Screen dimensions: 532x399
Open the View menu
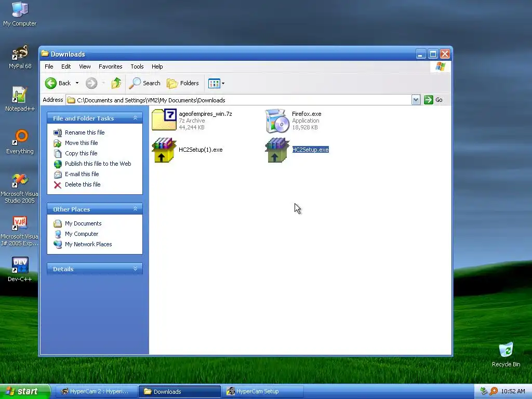pos(85,66)
